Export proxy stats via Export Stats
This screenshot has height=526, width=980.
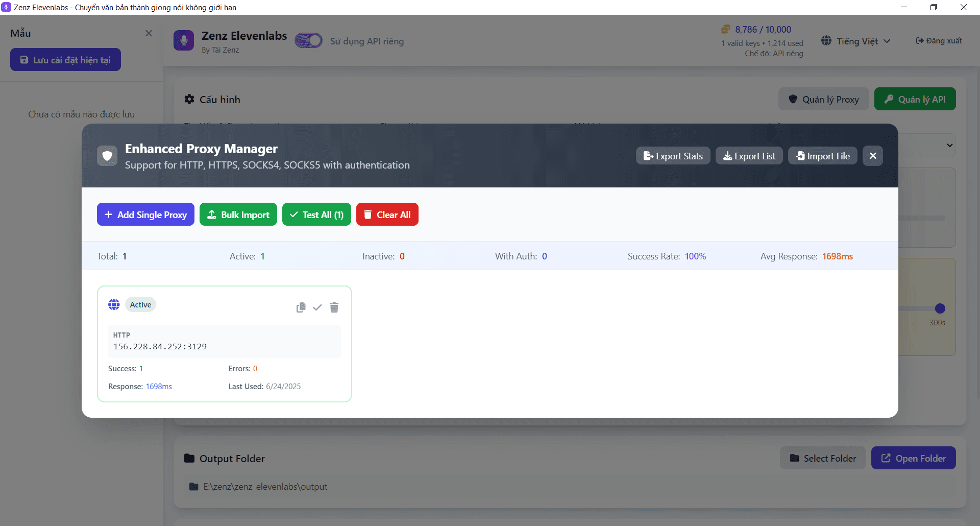673,156
